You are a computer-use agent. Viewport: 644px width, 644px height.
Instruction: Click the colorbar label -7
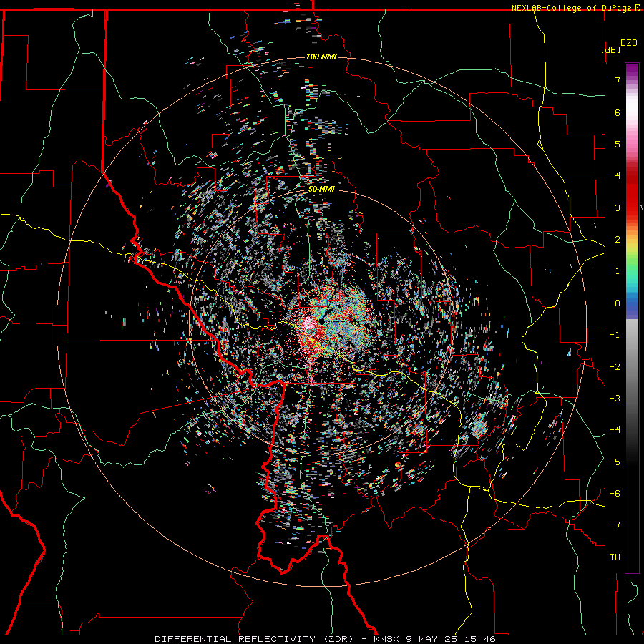[x=615, y=525]
